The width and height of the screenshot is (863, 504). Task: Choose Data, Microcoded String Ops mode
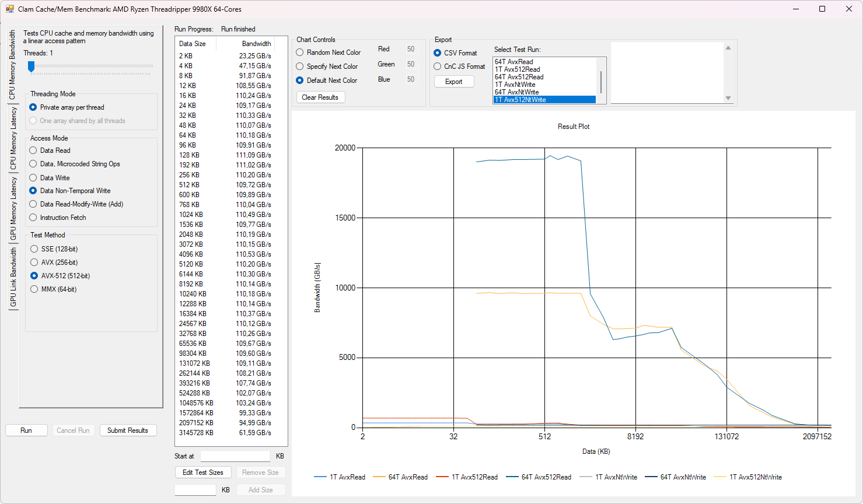[x=75, y=164]
